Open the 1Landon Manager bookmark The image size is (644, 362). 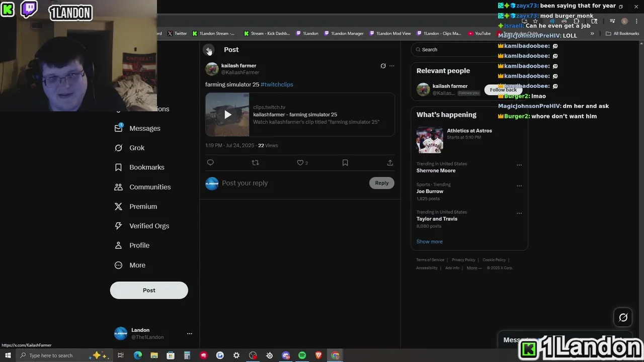(x=344, y=34)
